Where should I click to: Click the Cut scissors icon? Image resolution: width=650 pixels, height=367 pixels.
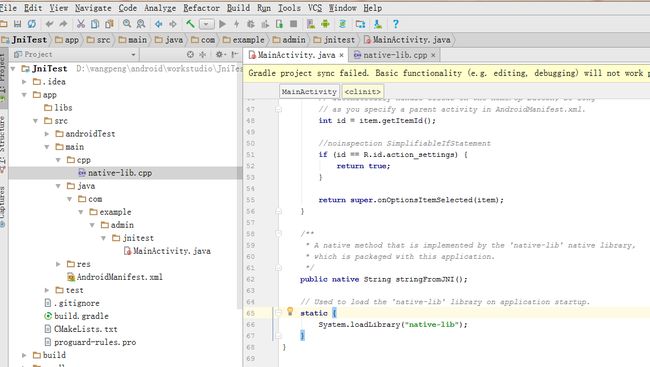81,24
